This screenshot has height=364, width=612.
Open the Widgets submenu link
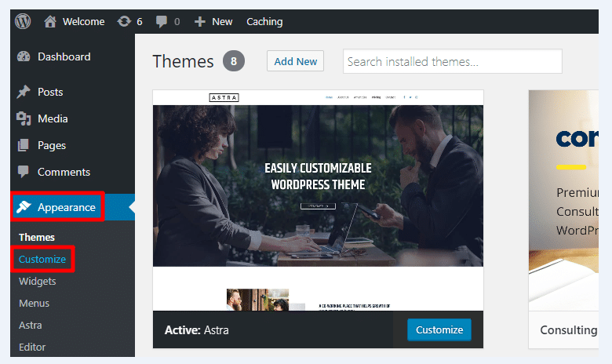point(38,281)
